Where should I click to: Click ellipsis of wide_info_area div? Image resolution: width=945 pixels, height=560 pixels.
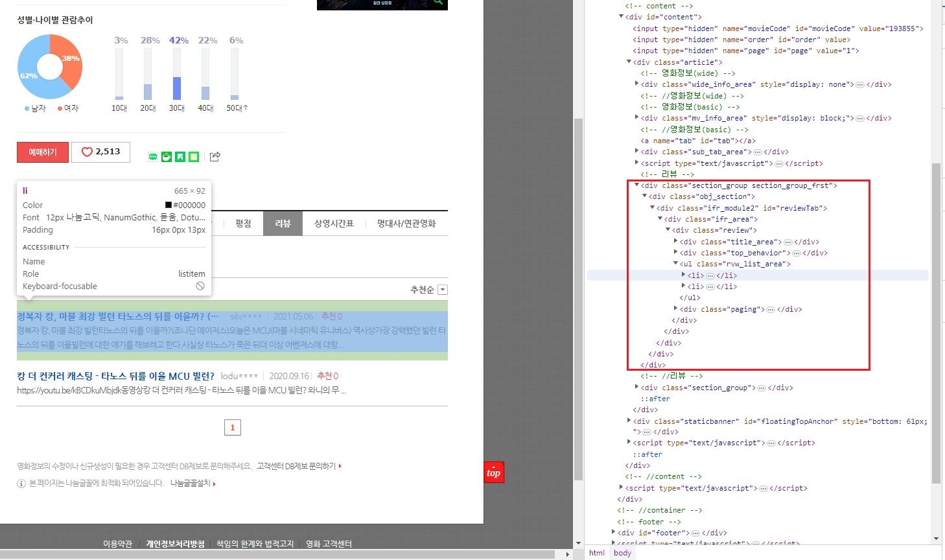point(860,85)
